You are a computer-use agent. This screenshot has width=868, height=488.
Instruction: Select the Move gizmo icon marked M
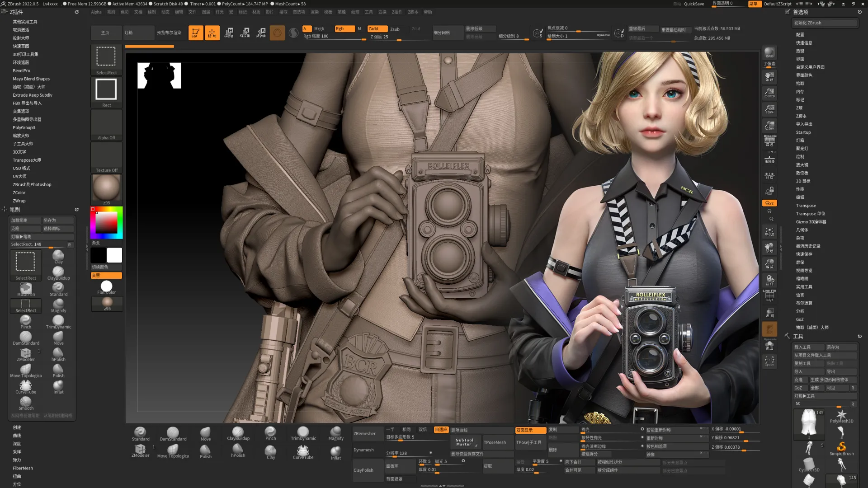click(229, 33)
